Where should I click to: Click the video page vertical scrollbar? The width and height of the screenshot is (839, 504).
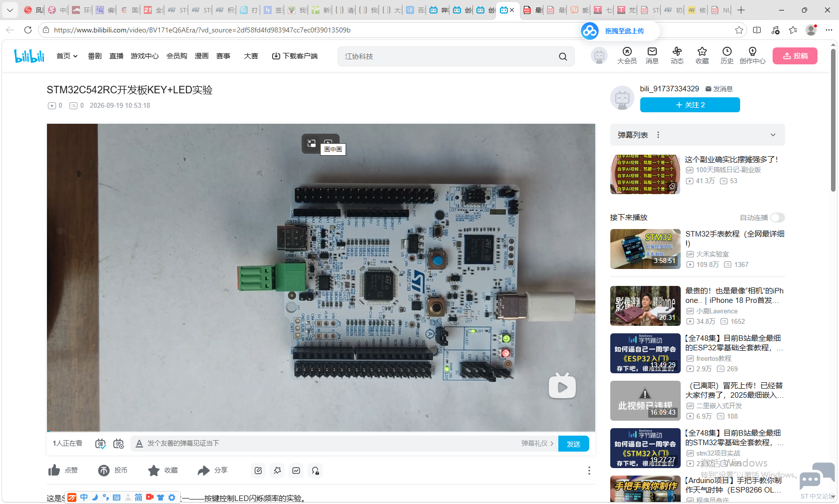point(833,120)
